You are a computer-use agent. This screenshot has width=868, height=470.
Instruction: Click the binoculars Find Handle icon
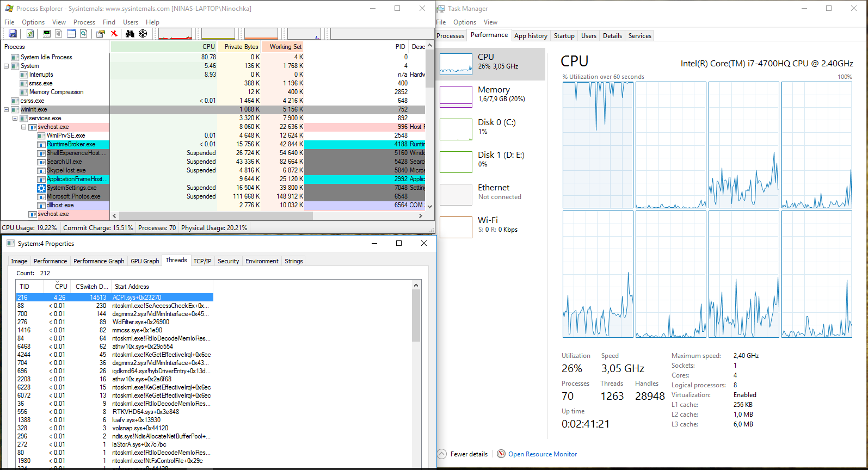point(130,34)
